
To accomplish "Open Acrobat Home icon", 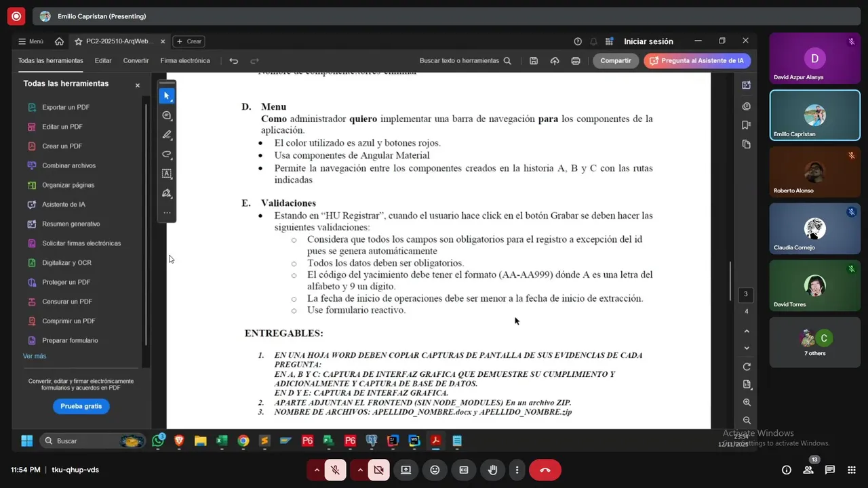I will [x=60, y=41].
